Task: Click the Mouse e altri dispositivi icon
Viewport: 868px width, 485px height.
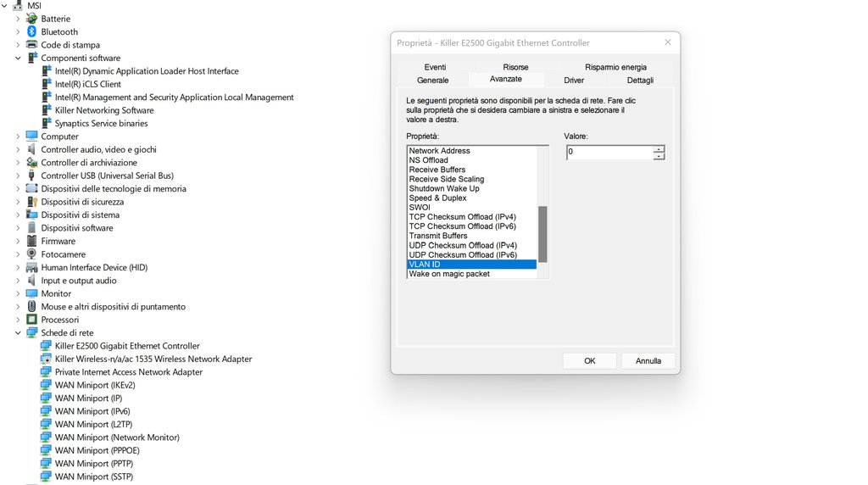Action: pyautogui.click(x=31, y=307)
